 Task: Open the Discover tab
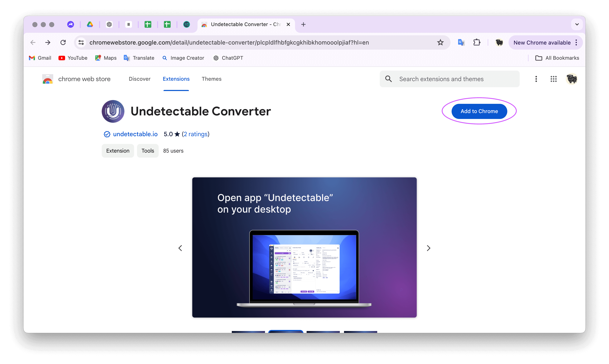tap(140, 79)
